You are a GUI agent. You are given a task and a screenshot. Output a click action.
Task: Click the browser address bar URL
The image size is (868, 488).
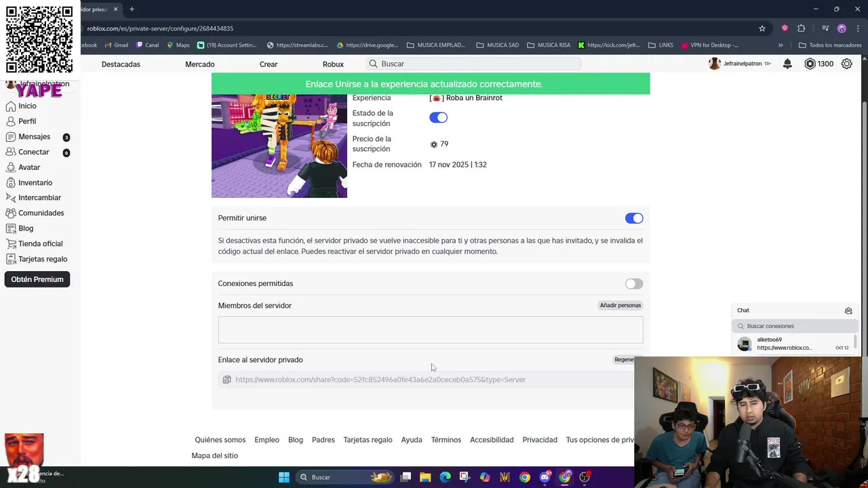[160, 28]
